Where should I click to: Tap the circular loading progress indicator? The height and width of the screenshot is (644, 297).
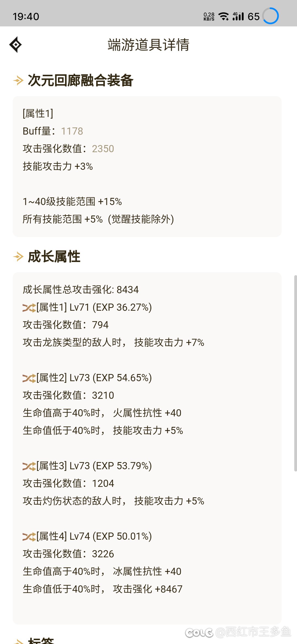click(271, 17)
